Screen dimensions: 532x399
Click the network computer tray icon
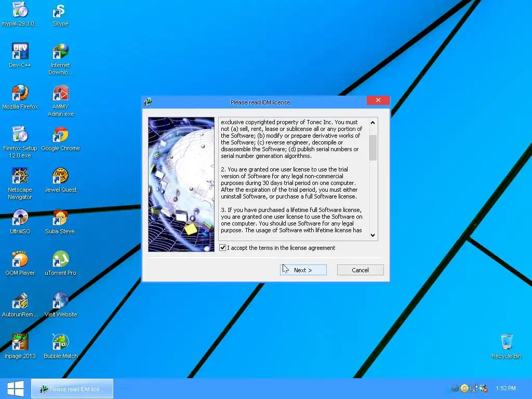pyautogui.click(x=474, y=388)
